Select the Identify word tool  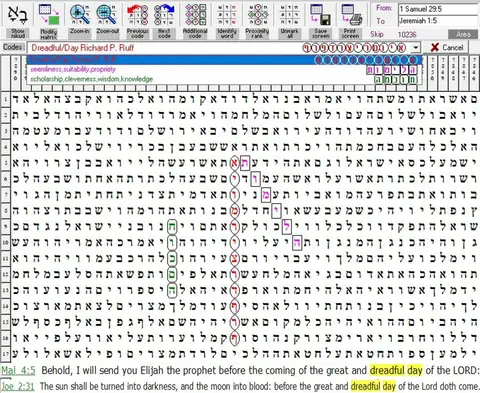227,14
